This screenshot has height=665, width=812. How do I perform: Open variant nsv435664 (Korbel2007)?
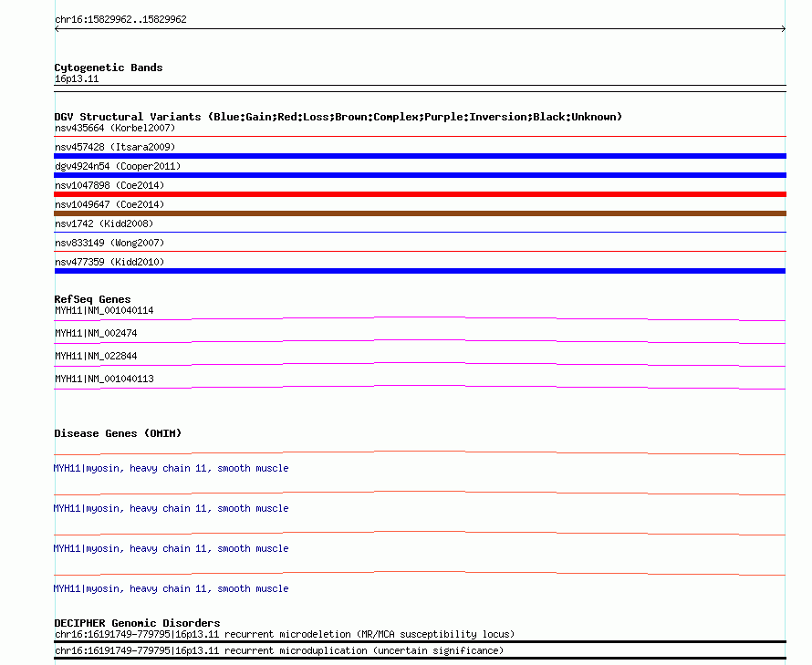pyautogui.click(x=115, y=128)
